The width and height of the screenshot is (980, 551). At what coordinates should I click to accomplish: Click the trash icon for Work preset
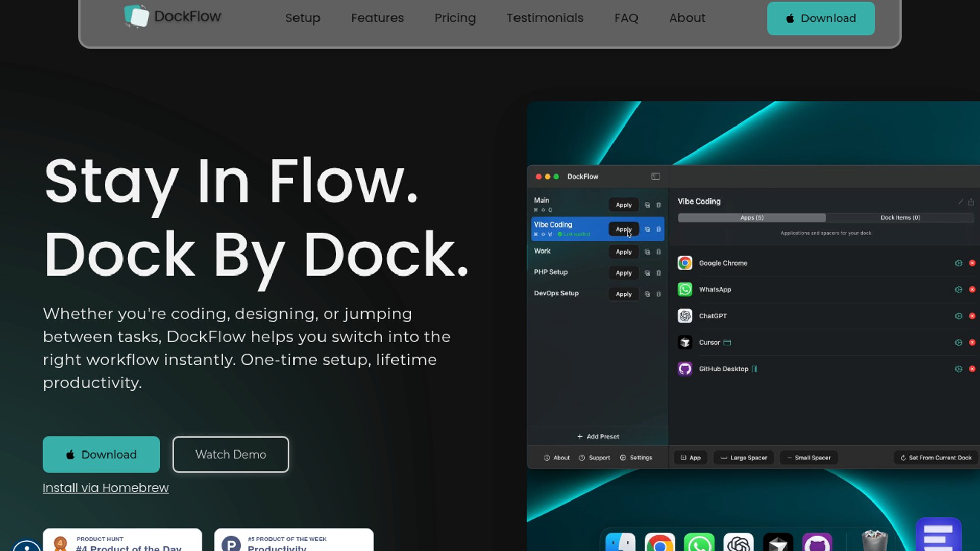click(x=658, y=252)
